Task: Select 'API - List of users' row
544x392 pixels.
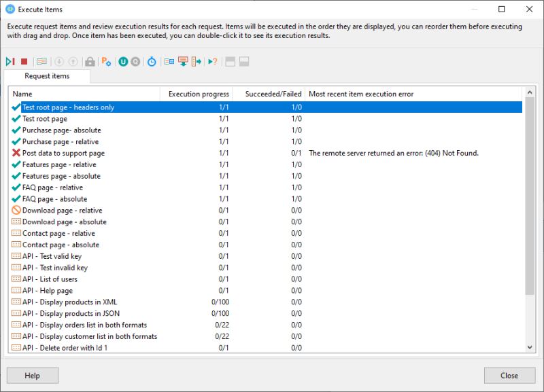Action: [x=266, y=279]
